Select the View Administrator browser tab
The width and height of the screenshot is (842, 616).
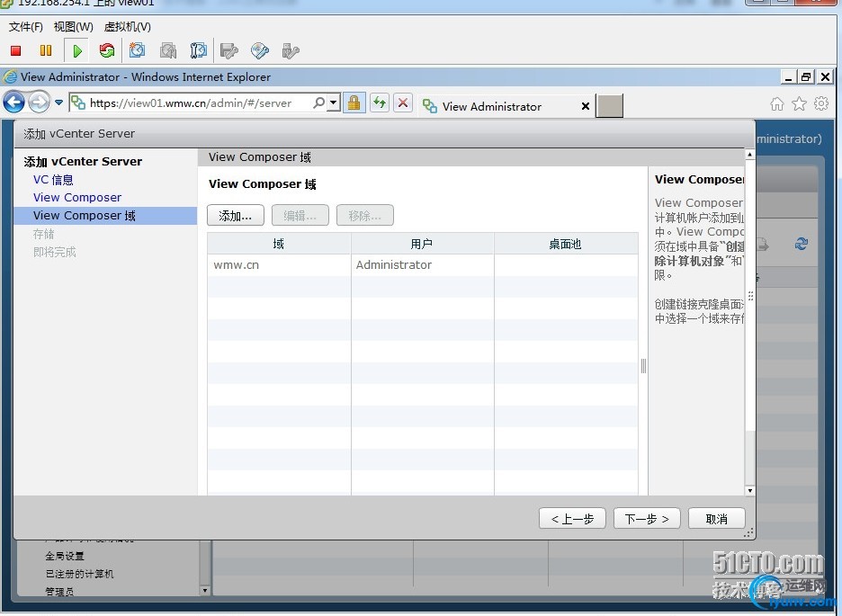tap(492, 106)
